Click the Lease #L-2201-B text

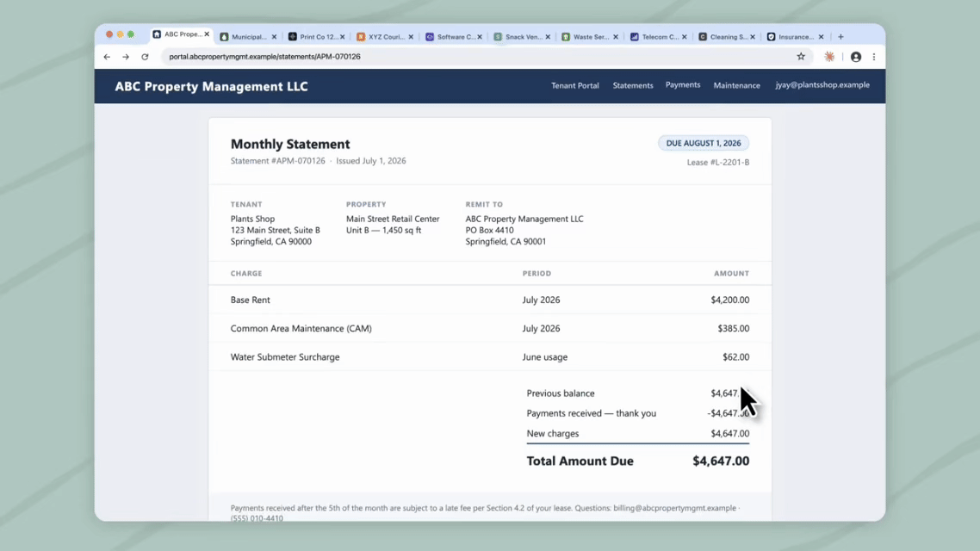[x=718, y=163]
